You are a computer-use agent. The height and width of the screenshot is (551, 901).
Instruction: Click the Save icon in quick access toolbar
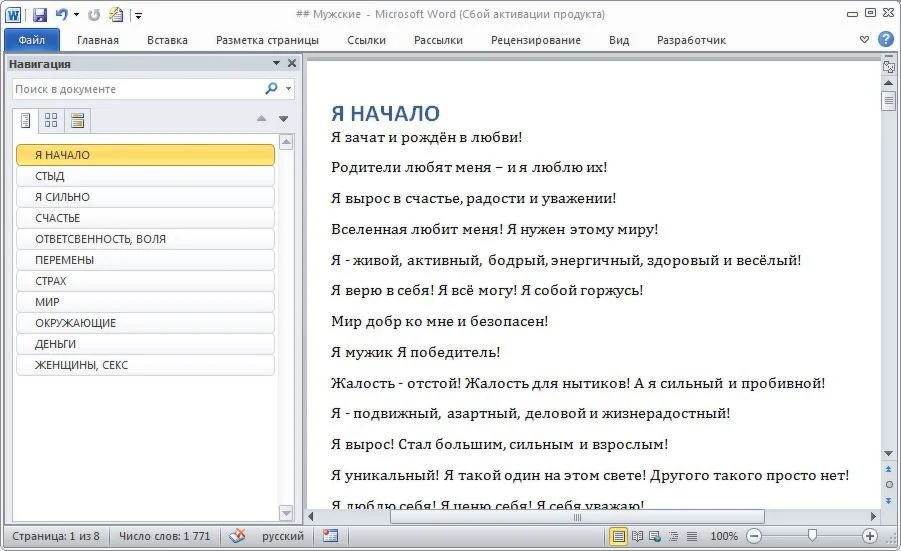pos(40,15)
